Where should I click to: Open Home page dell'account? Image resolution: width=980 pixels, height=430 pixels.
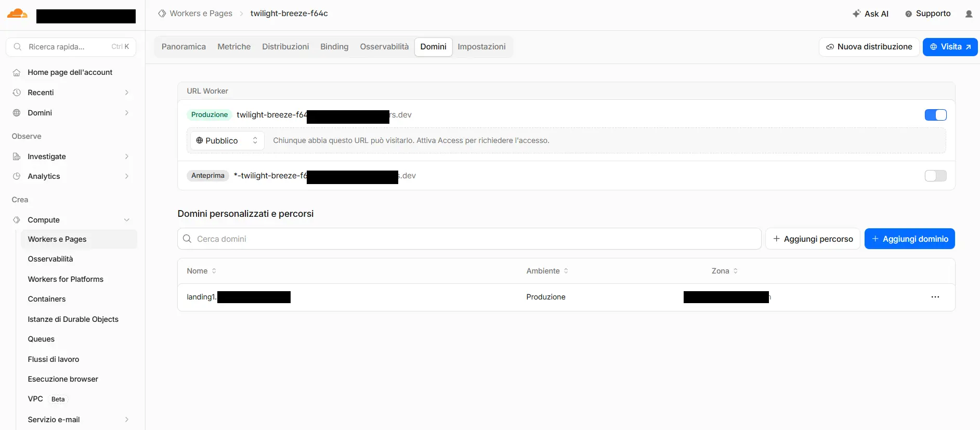70,72
